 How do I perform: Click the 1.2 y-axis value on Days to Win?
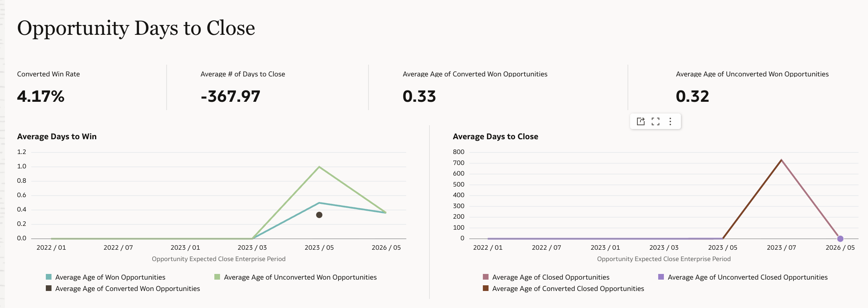point(22,152)
